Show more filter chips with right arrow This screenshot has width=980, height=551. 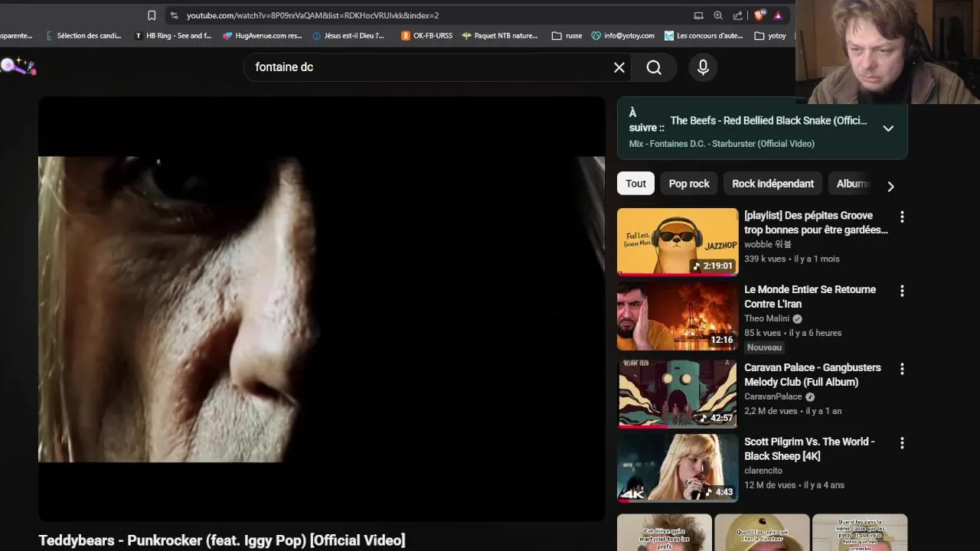click(x=890, y=186)
